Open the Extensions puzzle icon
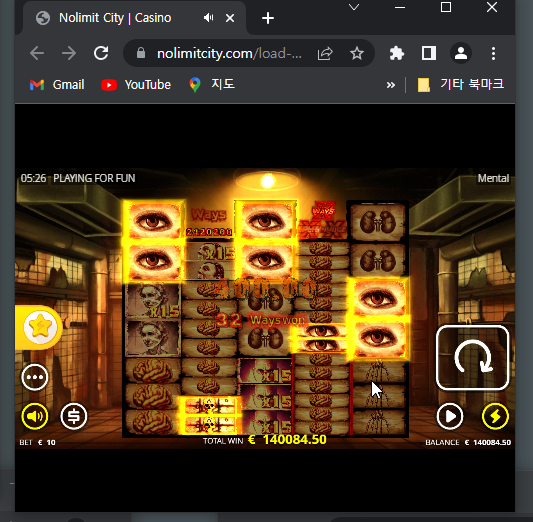 point(396,53)
